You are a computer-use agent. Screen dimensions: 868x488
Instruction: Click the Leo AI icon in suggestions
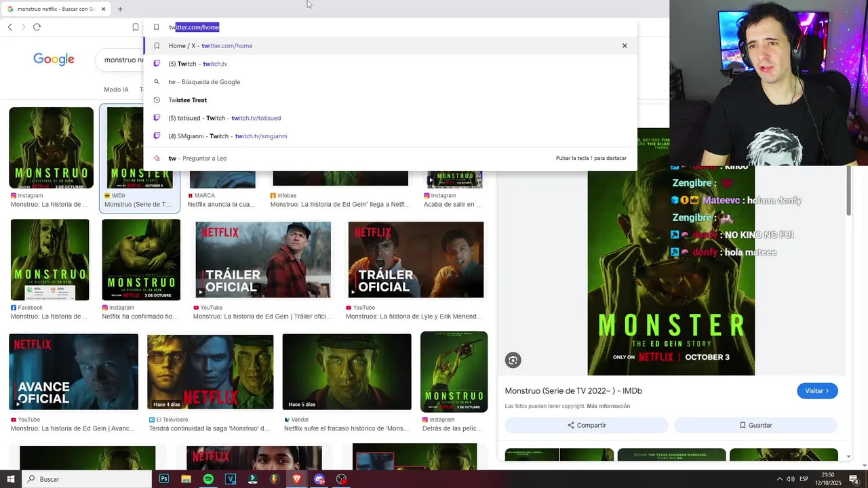(x=157, y=158)
